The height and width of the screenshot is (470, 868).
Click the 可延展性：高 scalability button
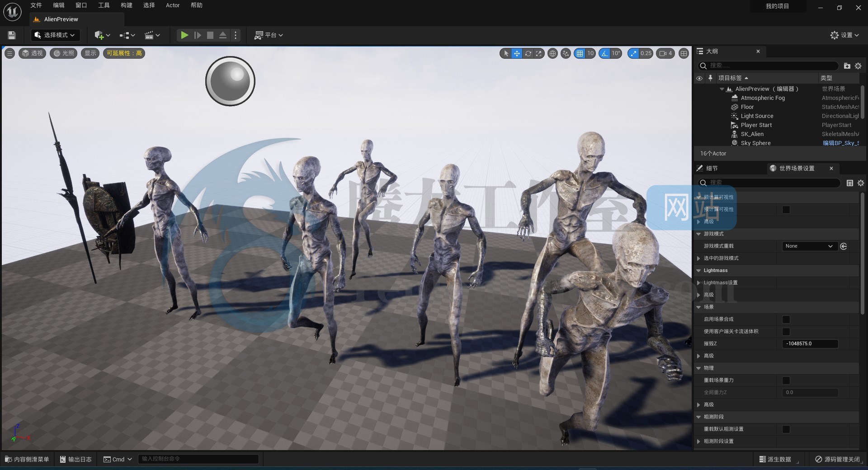[x=124, y=53]
